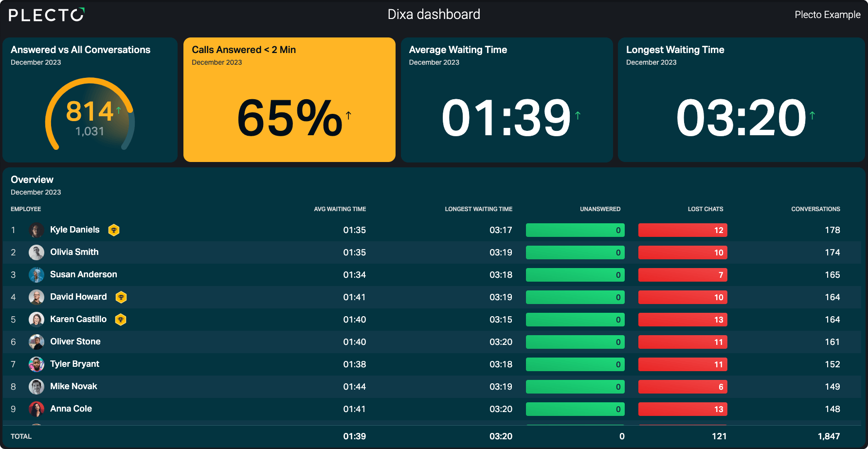Click the Plecto logo
The image size is (868, 449).
(47, 15)
